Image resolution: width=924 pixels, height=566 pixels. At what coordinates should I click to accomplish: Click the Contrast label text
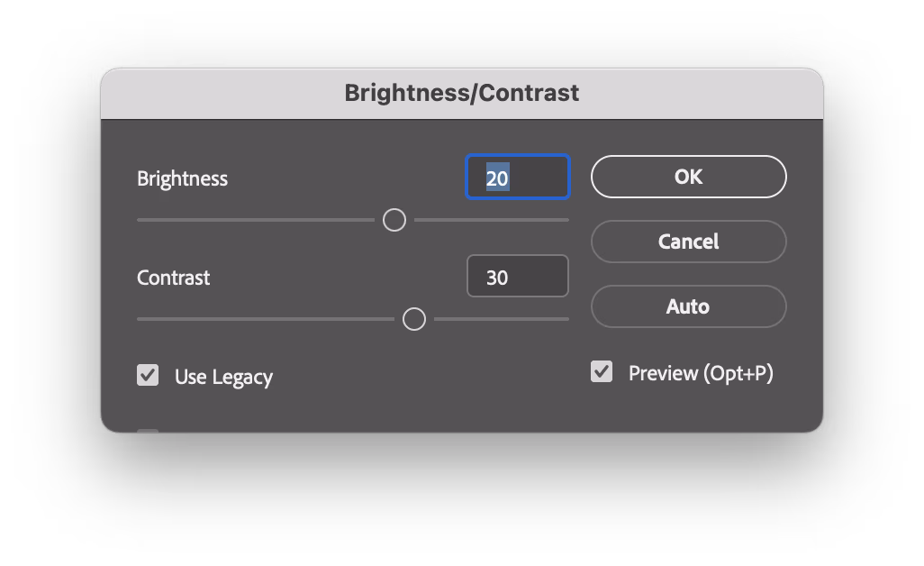pos(173,278)
